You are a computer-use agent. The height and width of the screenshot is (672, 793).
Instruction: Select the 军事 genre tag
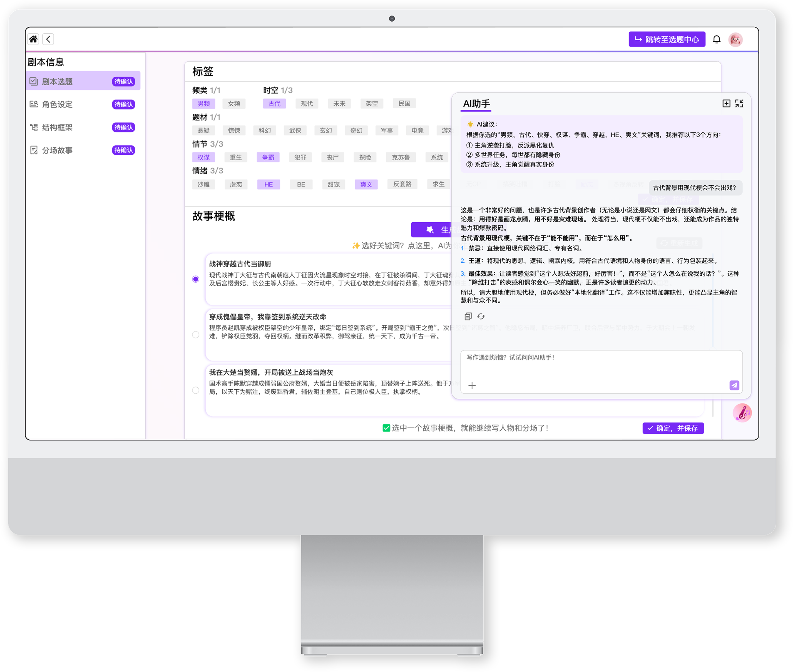pos(387,130)
